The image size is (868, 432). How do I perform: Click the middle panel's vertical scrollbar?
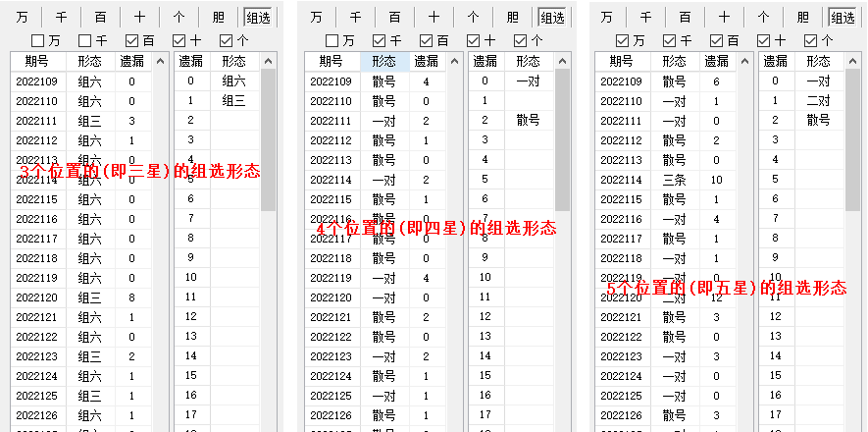point(562,147)
